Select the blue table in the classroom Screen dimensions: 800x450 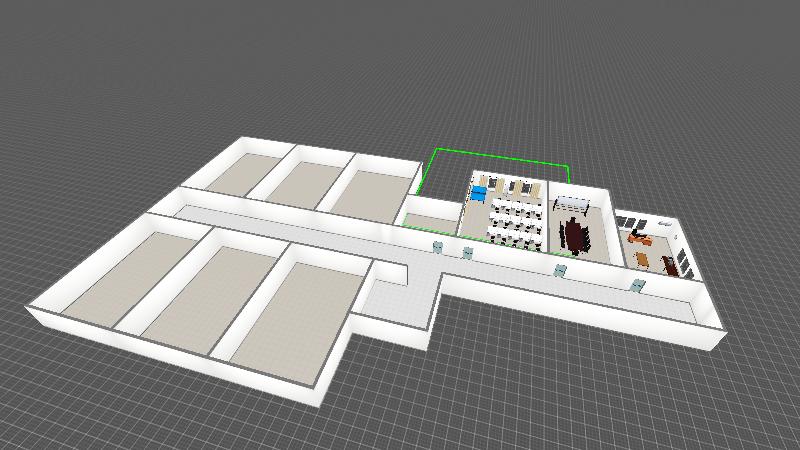480,192
